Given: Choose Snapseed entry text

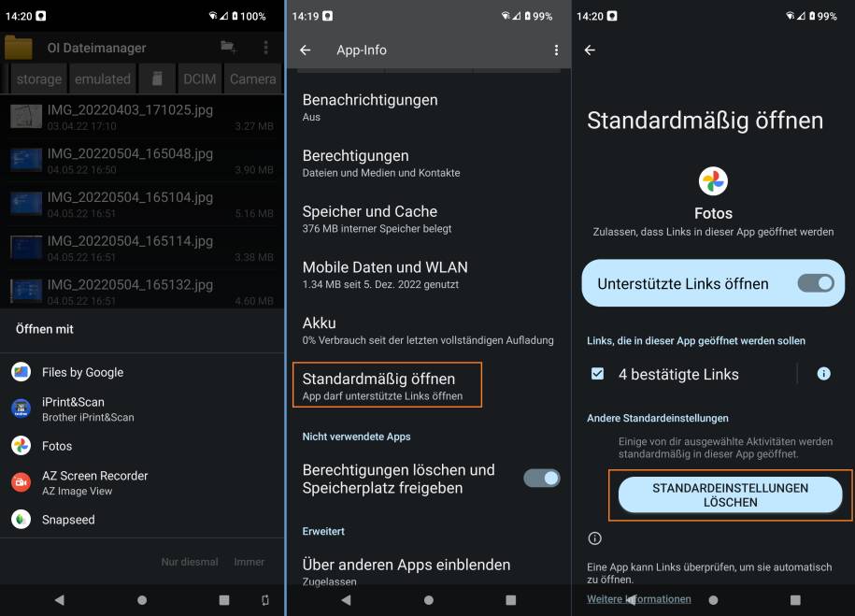Looking at the screenshot, I should pyautogui.click(x=68, y=520).
